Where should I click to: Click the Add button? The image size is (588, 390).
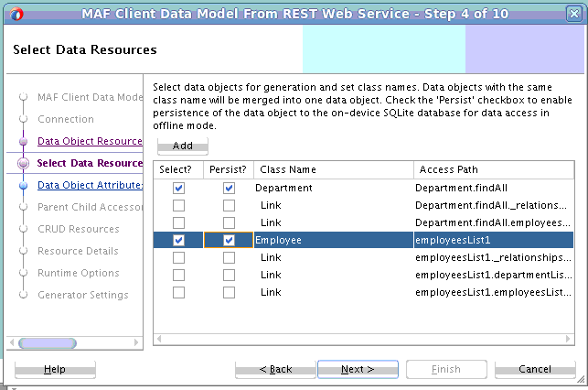183,146
